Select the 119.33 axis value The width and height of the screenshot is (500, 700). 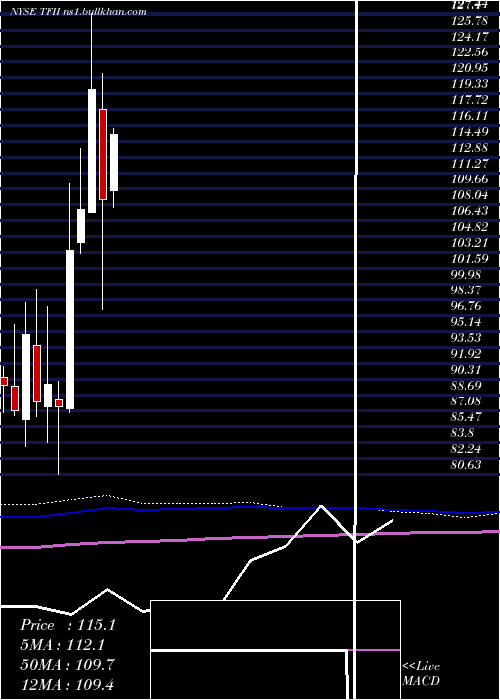tap(470, 84)
